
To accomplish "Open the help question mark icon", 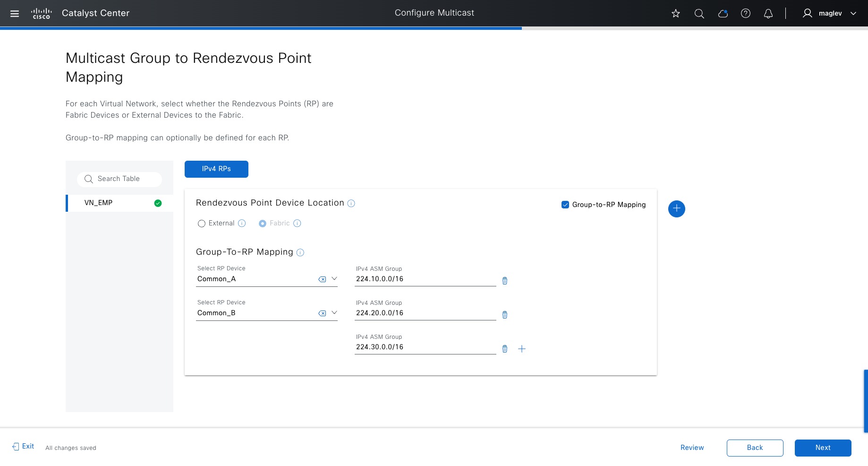I will [746, 14].
